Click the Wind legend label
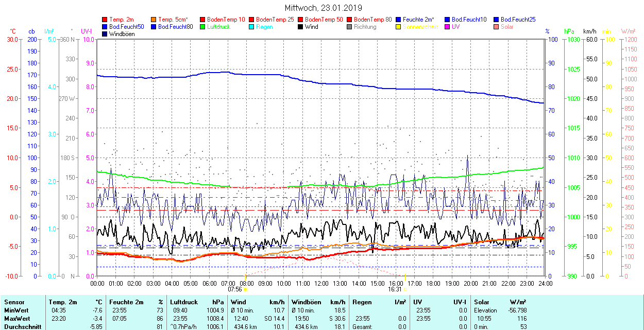 point(311,27)
